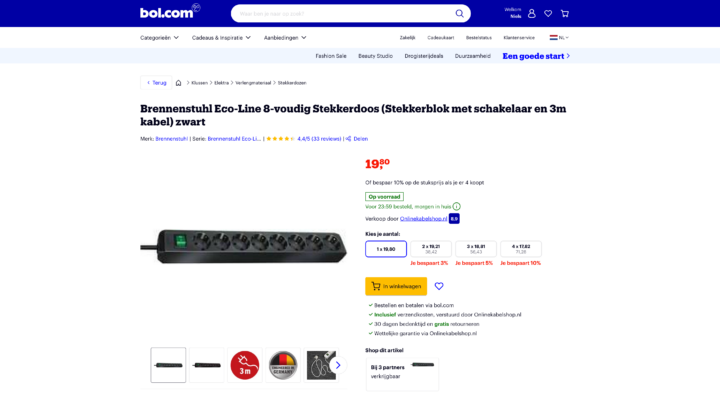Open the Fashion Sale tab
Screen dimensions: 720x400
(x=331, y=56)
